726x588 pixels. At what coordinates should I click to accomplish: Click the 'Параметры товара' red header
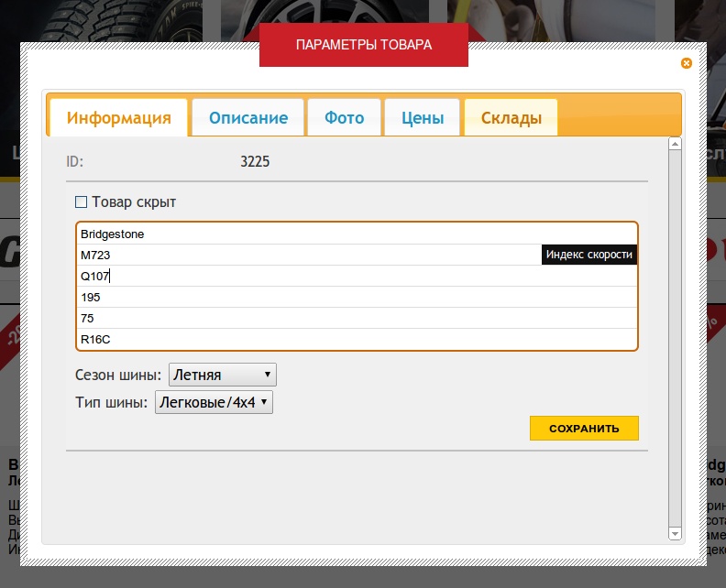(x=363, y=45)
